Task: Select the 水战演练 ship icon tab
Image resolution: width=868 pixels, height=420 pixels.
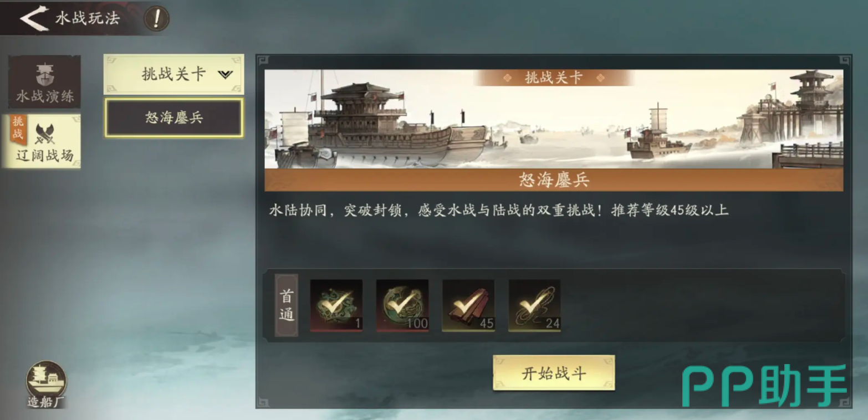Action: 44,82
